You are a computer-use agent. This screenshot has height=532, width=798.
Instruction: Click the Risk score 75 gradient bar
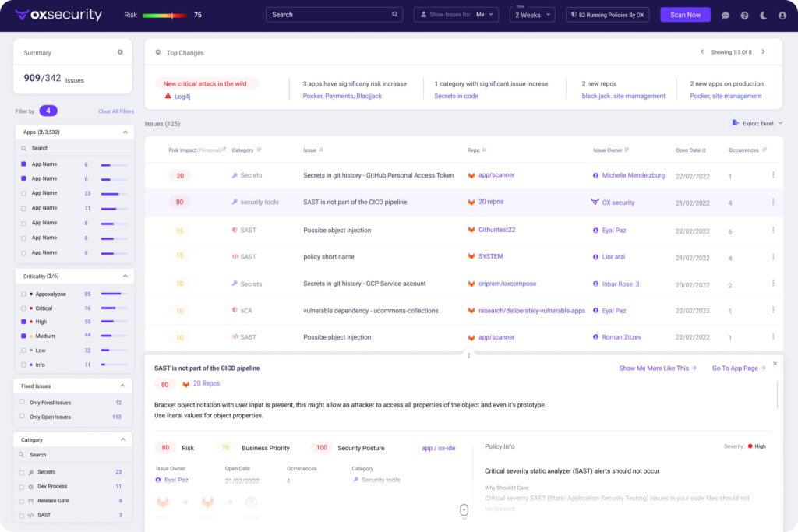coord(164,14)
